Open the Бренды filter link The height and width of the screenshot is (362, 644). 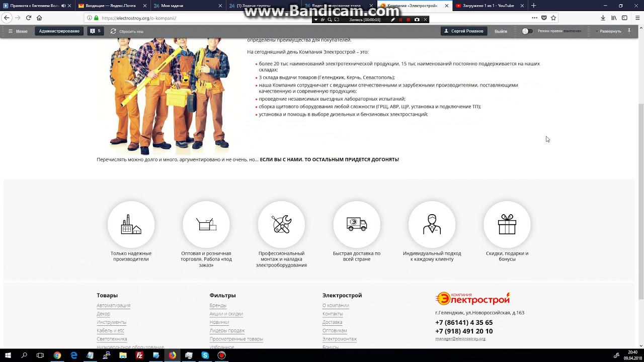[x=218, y=306]
